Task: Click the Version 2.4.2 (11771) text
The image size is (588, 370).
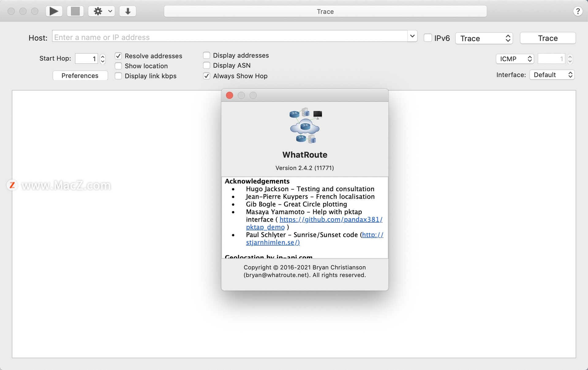Action: [x=305, y=168]
